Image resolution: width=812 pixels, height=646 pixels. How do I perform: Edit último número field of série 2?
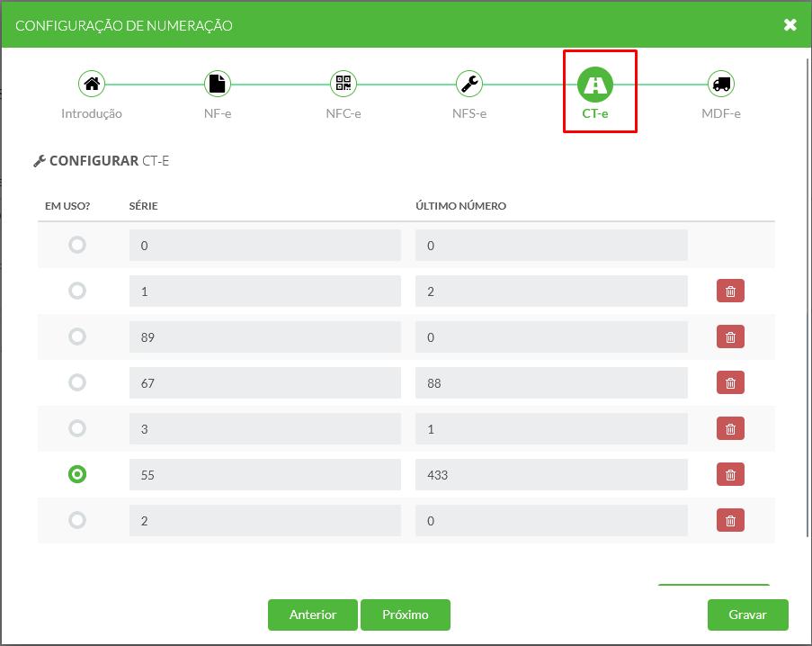pos(551,521)
